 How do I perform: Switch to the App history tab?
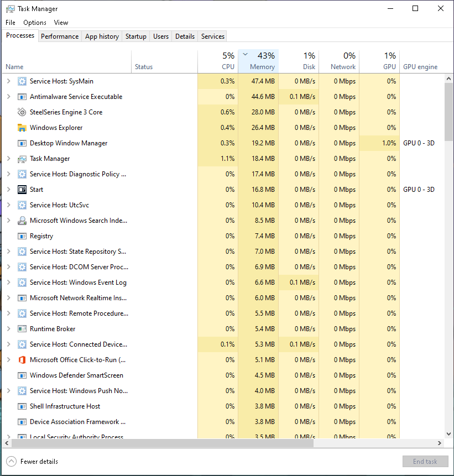(102, 36)
